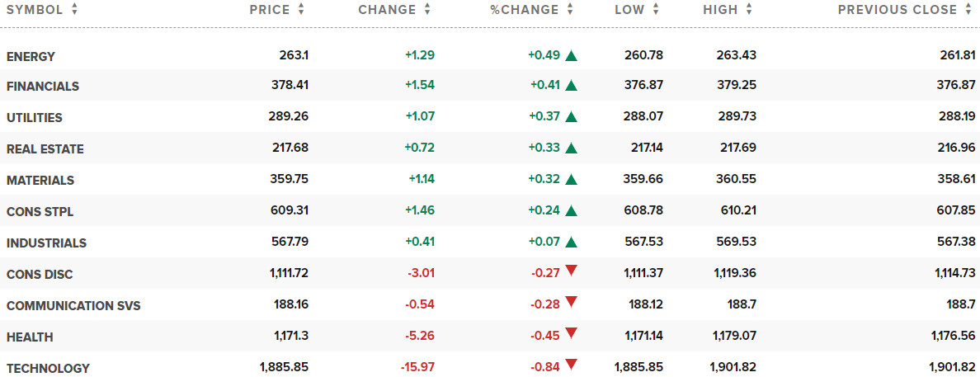
Task: Select the REAL ESTATE row symbol
Action: [x=45, y=148]
